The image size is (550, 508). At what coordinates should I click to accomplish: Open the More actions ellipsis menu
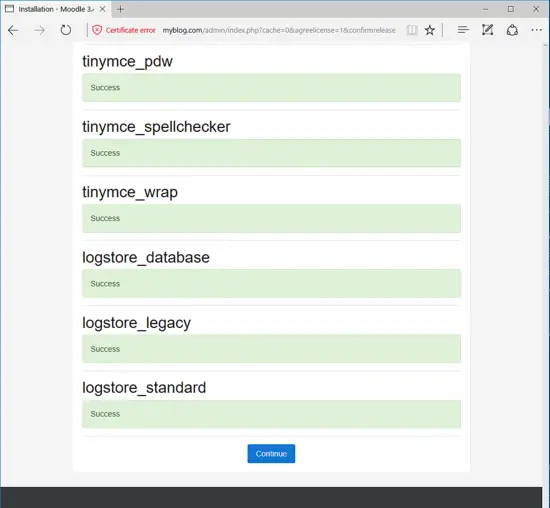tap(536, 30)
